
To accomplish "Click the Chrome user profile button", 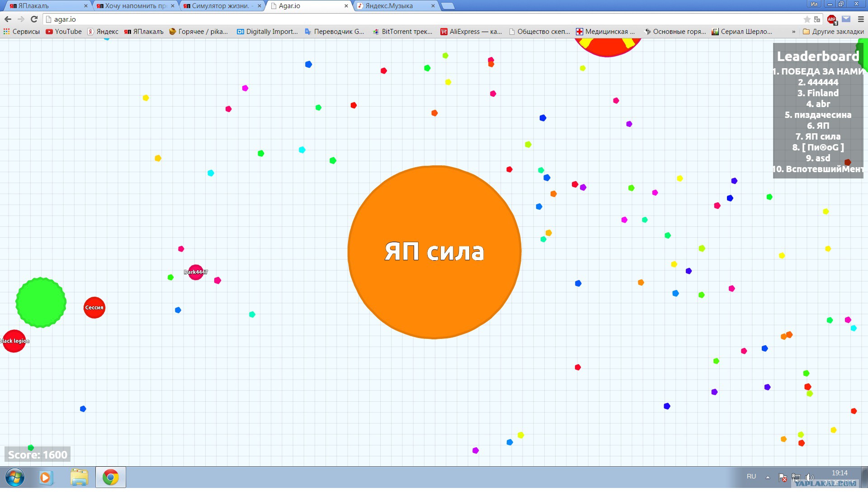I will (814, 4).
